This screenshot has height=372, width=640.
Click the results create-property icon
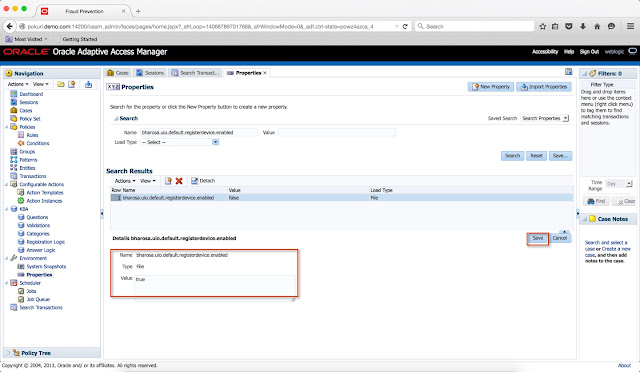(168, 181)
